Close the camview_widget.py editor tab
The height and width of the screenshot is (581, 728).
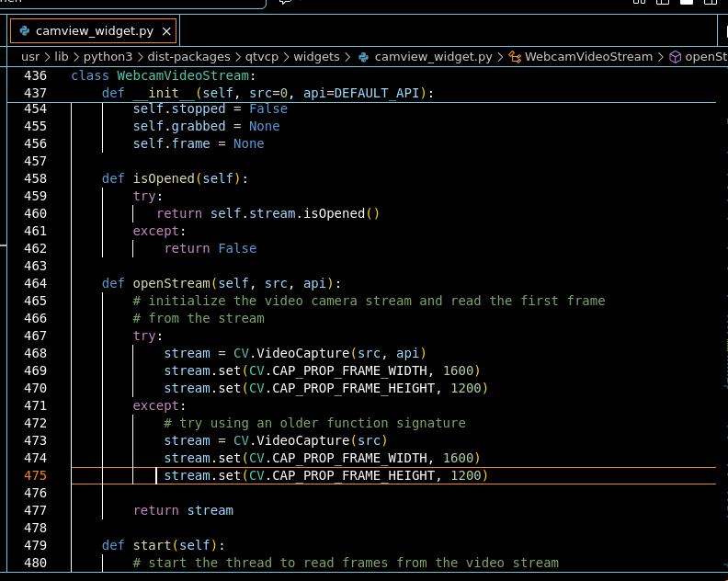[x=166, y=31]
